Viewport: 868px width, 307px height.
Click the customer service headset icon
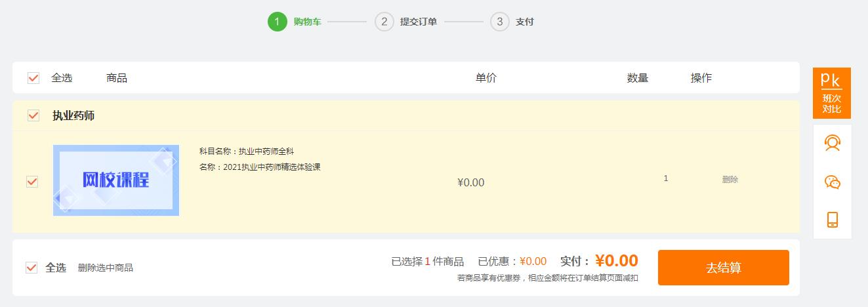click(x=832, y=143)
